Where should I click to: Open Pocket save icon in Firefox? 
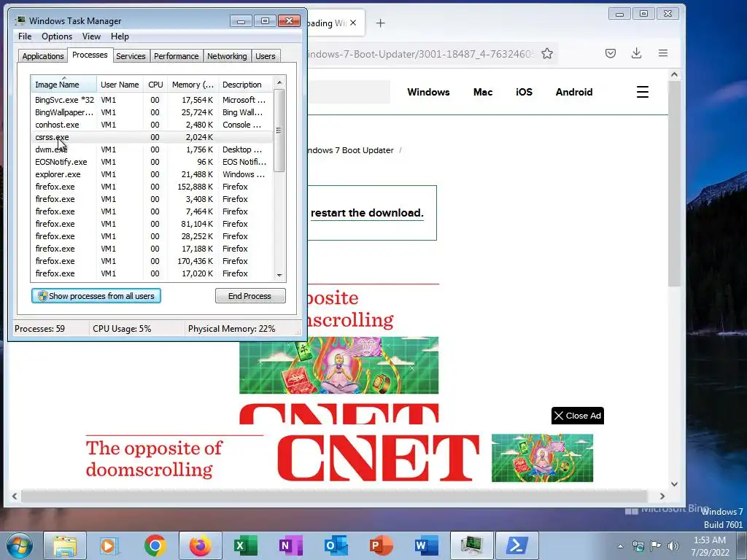(x=611, y=53)
